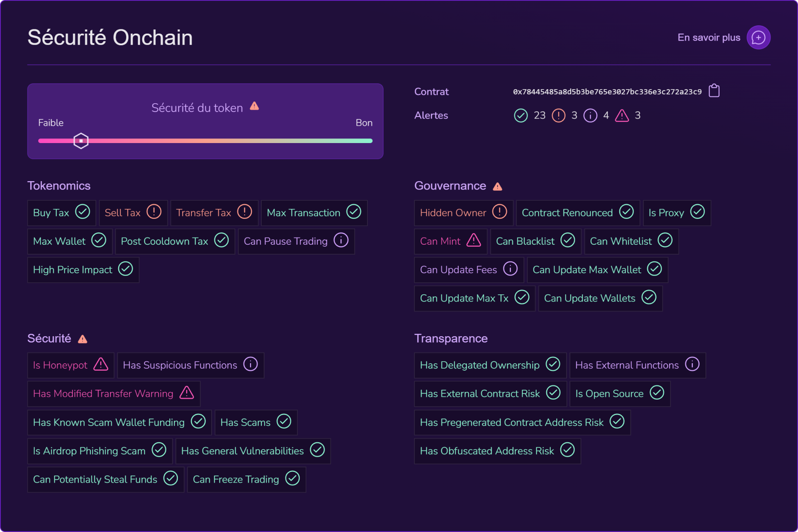The image size is (798, 532).
Task: Click the contract address 0x78445485a8d5...
Action: [607, 92]
